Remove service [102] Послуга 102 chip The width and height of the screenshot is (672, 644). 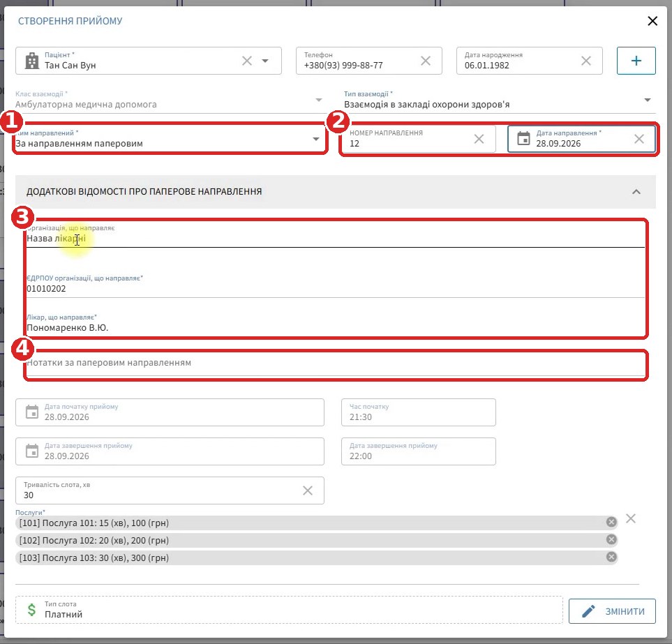pos(611,539)
